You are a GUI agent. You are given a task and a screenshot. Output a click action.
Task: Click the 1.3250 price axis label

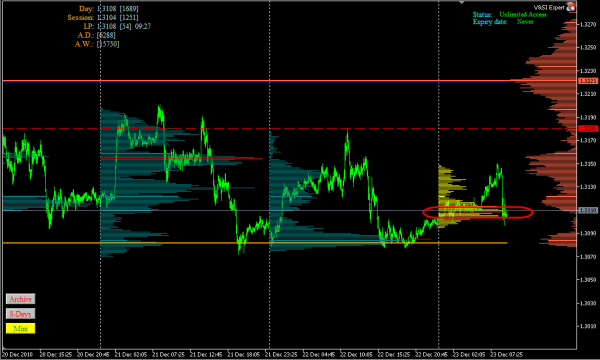(x=588, y=47)
